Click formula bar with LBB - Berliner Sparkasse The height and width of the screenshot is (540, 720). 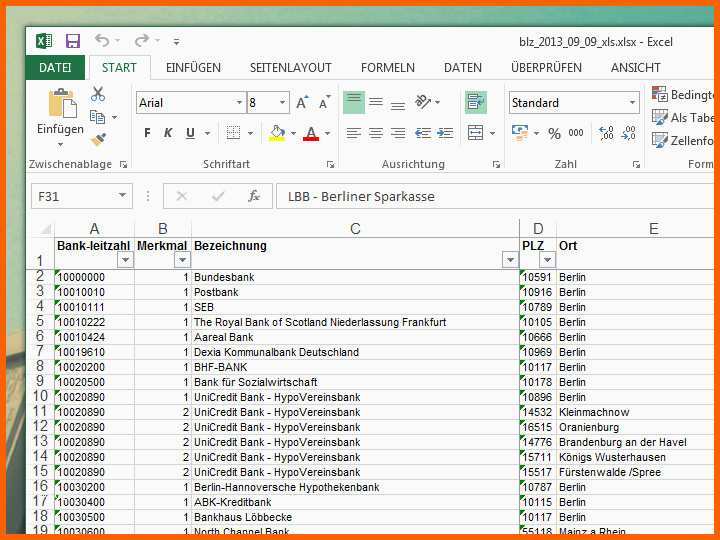497,197
